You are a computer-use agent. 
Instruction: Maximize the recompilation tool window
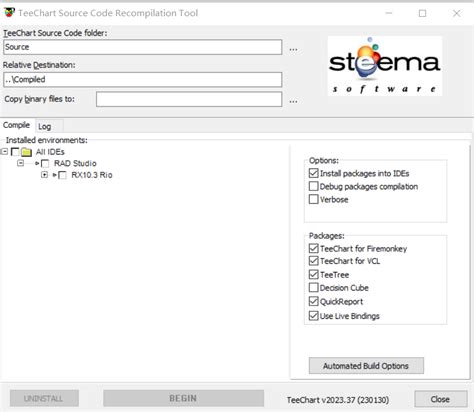(x=422, y=13)
